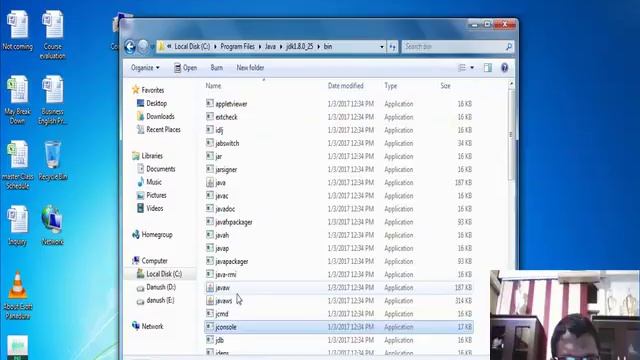Sort by the Size column header
This screenshot has height=360, width=640.
(x=445, y=86)
